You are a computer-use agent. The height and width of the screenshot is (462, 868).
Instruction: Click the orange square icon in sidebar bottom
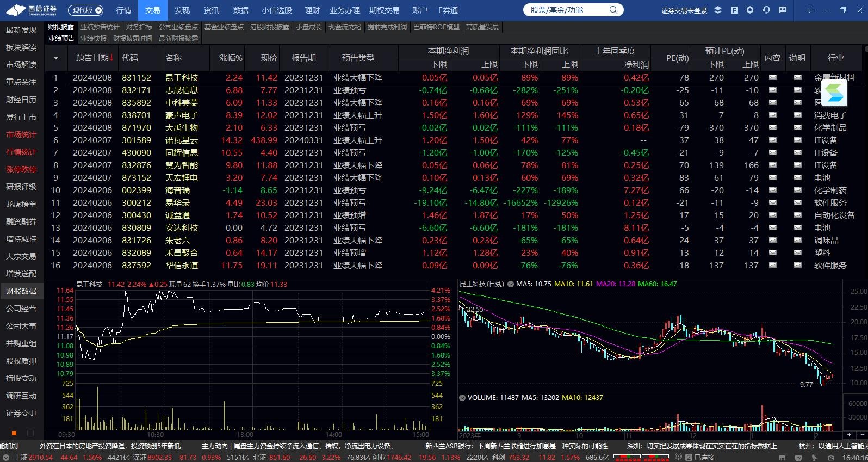click(x=14, y=433)
